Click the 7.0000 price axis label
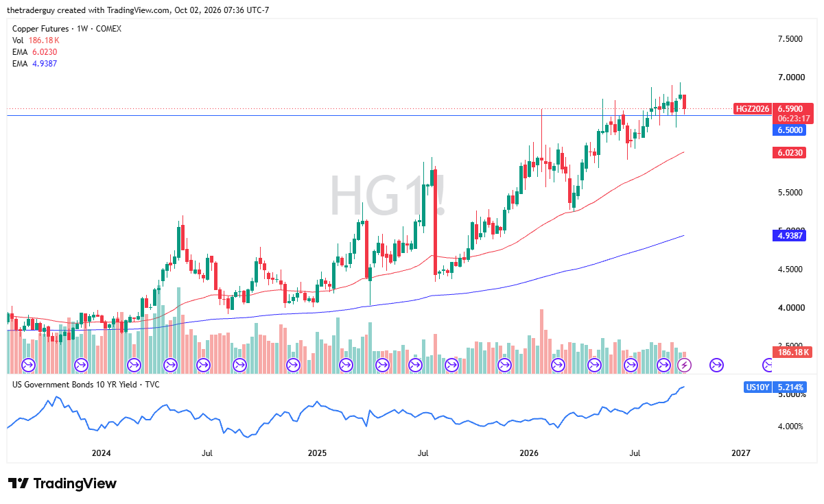This screenshot has width=824, height=504. pos(791,77)
